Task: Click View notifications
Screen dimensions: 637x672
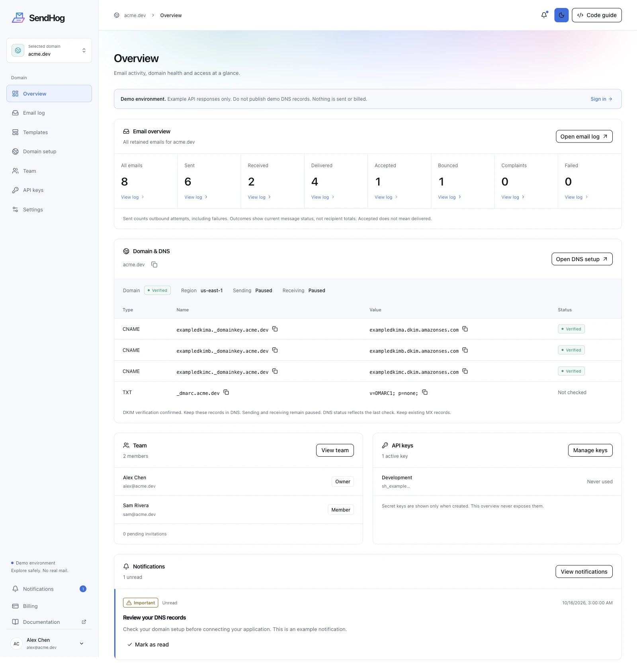Action: [x=584, y=572]
